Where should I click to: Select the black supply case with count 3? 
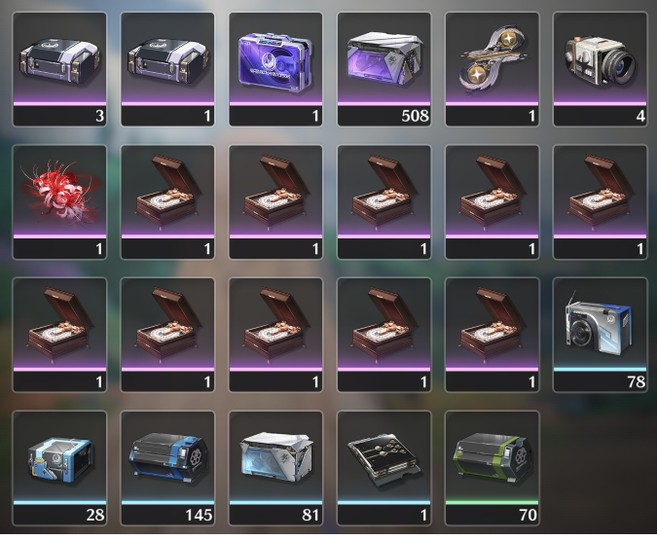point(59,69)
